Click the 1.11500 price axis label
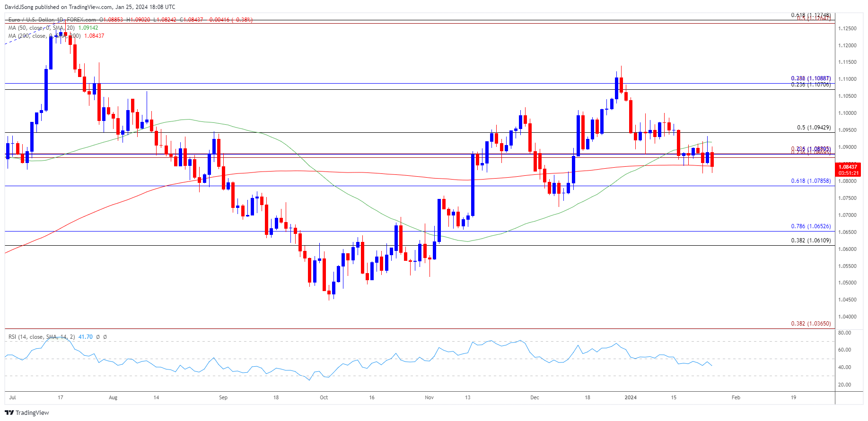This screenshot has width=868, height=421. click(x=847, y=62)
